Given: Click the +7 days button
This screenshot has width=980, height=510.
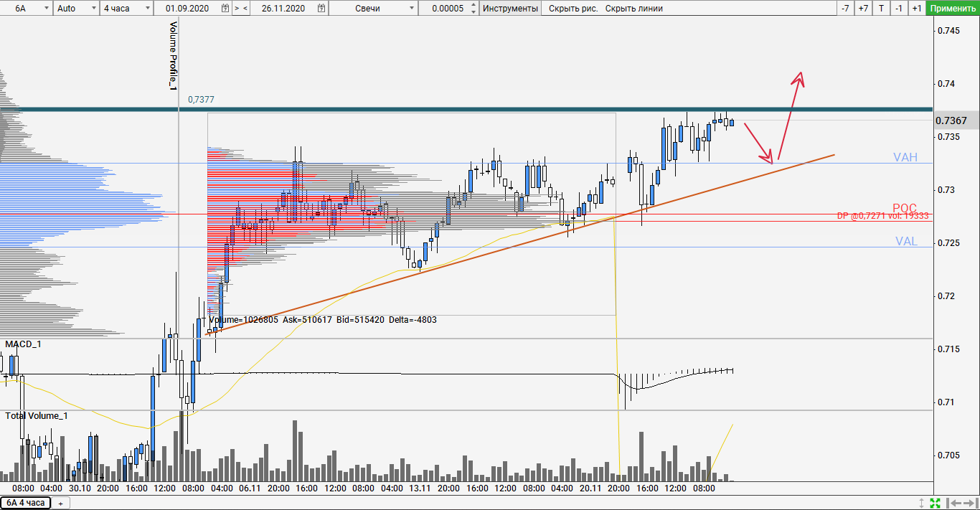Looking at the screenshot, I should coord(863,9).
